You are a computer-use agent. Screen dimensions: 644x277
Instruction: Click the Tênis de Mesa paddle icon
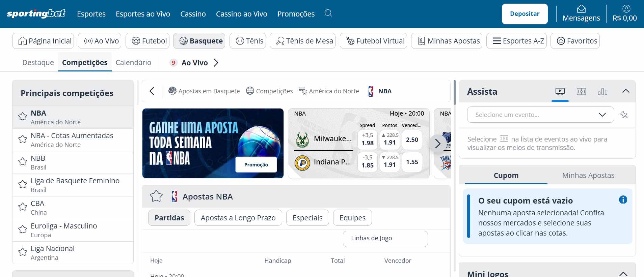[280, 41]
